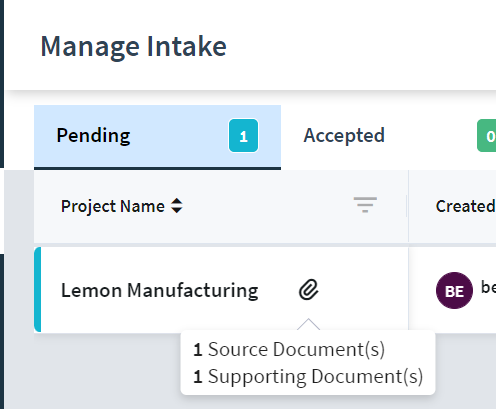The width and height of the screenshot is (496, 409).
Task: Open the Lemon Manufacturing project
Action: coord(160,290)
